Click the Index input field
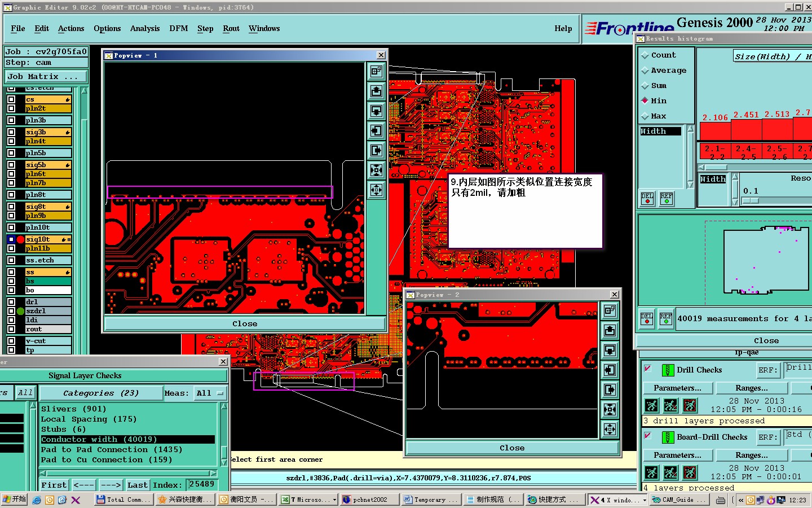 (202, 485)
